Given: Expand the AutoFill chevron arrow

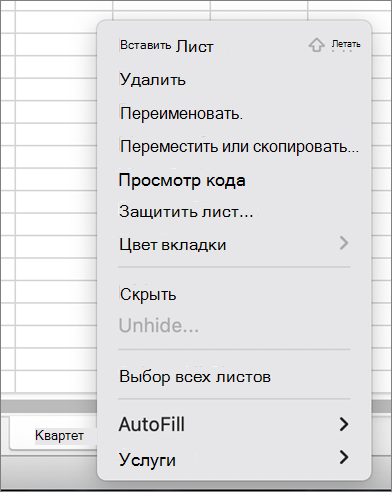Looking at the screenshot, I should (x=344, y=424).
